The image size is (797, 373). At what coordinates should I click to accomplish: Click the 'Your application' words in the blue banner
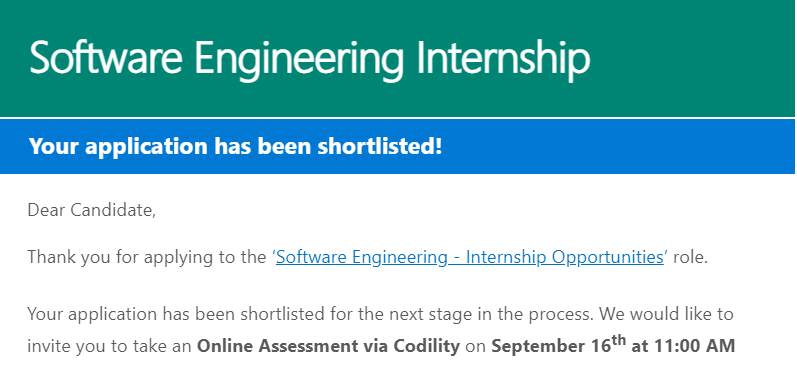(118, 147)
